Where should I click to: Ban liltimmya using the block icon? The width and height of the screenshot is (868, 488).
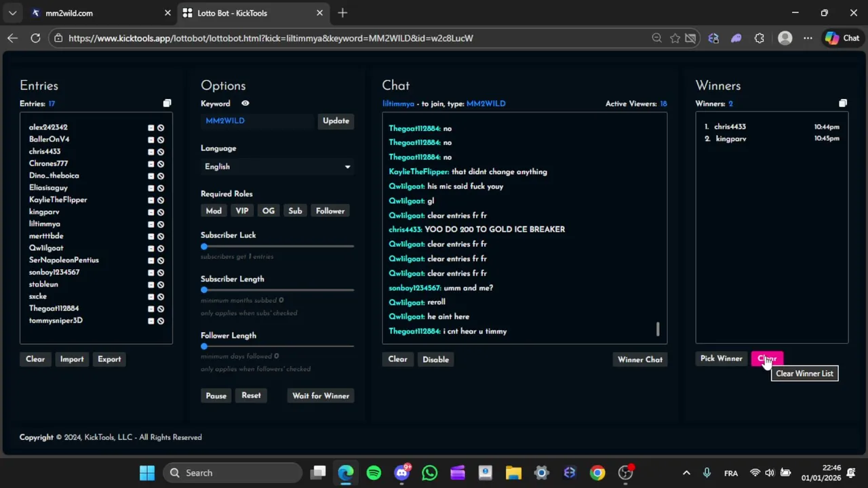[x=161, y=224]
